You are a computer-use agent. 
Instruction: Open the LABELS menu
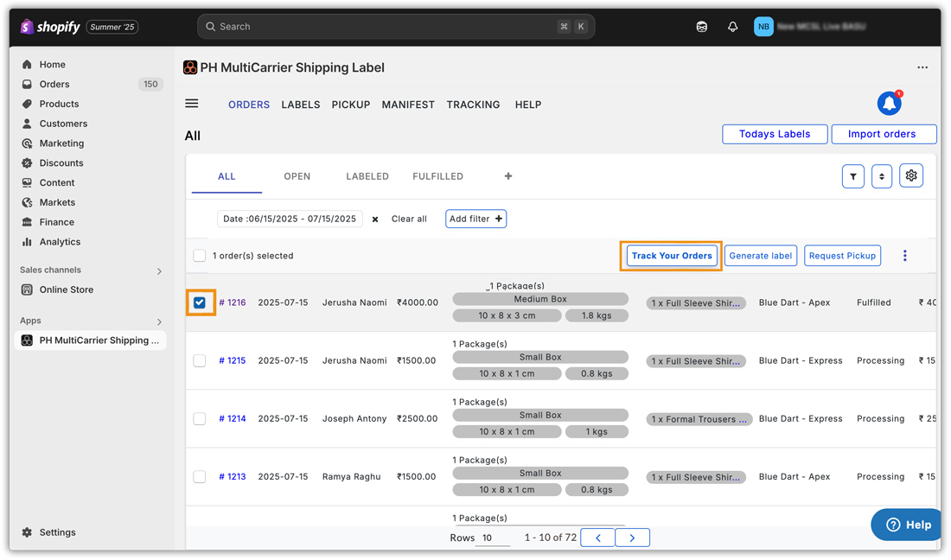pyautogui.click(x=301, y=105)
